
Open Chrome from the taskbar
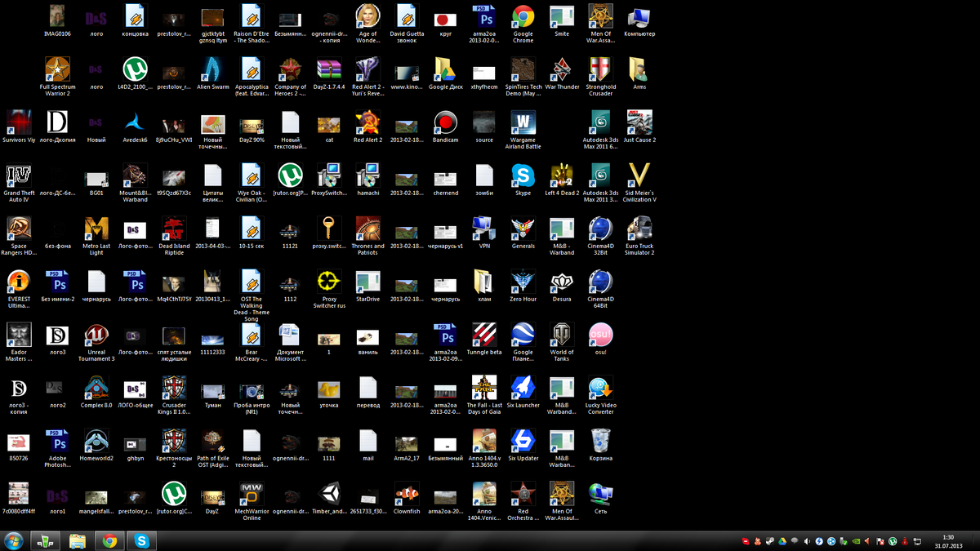click(x=109, y=540)
